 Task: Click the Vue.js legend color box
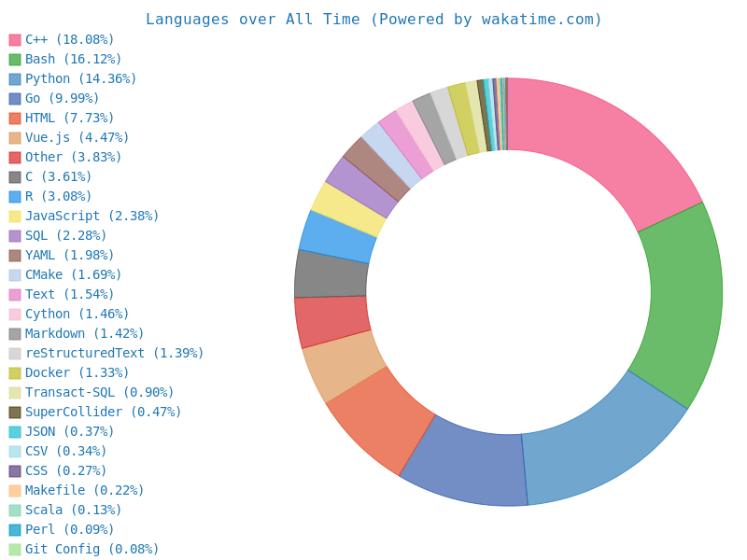click(x=15, y=138)
